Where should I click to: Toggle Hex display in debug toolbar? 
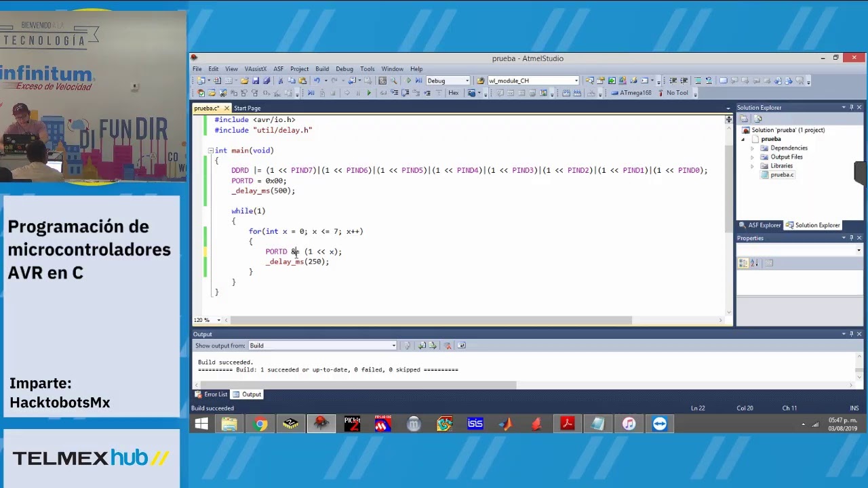pyautogui.click(x=454, y=93)
